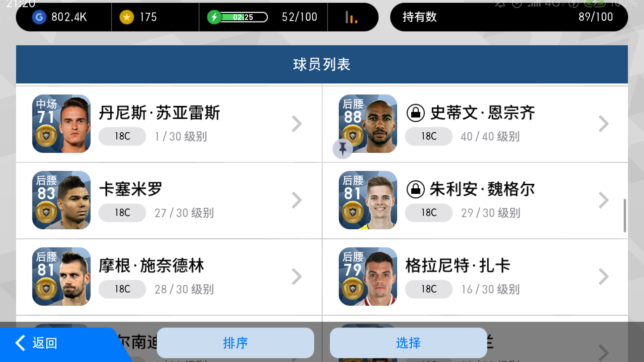Click the player list vertical scrollbar
644x362 pixels.
tap(625, 215)
